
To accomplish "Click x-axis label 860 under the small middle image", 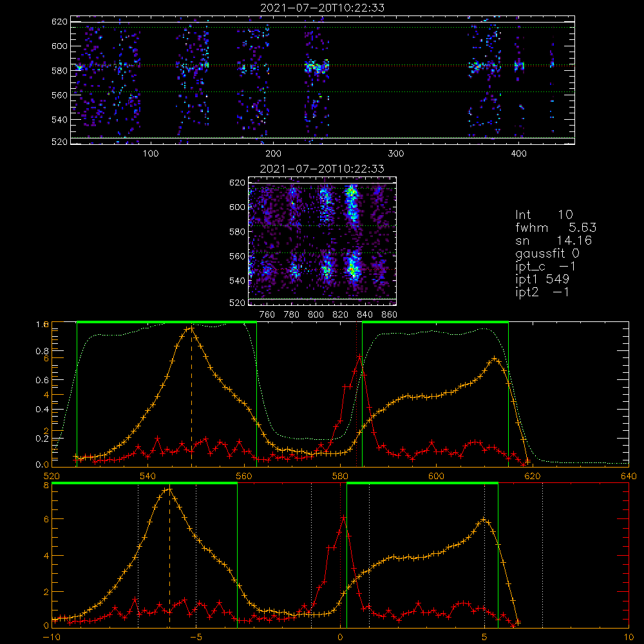I will (x=390, y=315).
